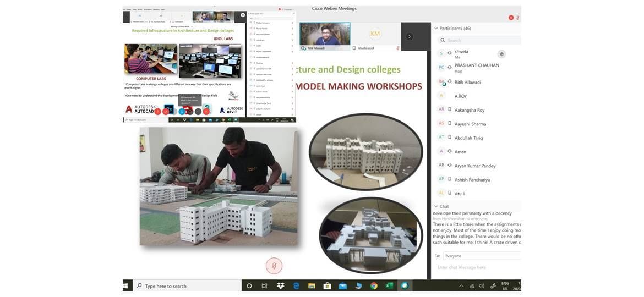This screenshot has height=297, width=644.
Task: Click shweta's S avatar circle
Action: (x=441, y=54)
